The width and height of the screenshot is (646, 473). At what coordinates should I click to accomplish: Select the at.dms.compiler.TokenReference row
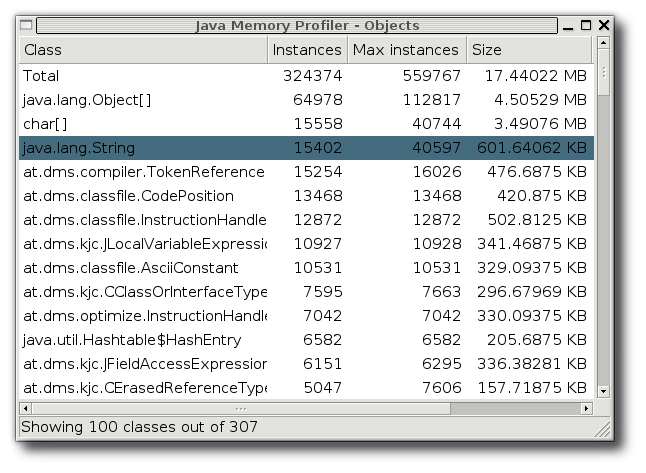coord(307,172)
